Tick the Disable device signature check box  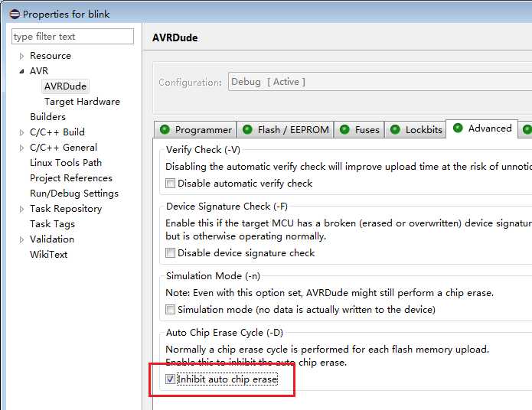[x=171, y=252]
